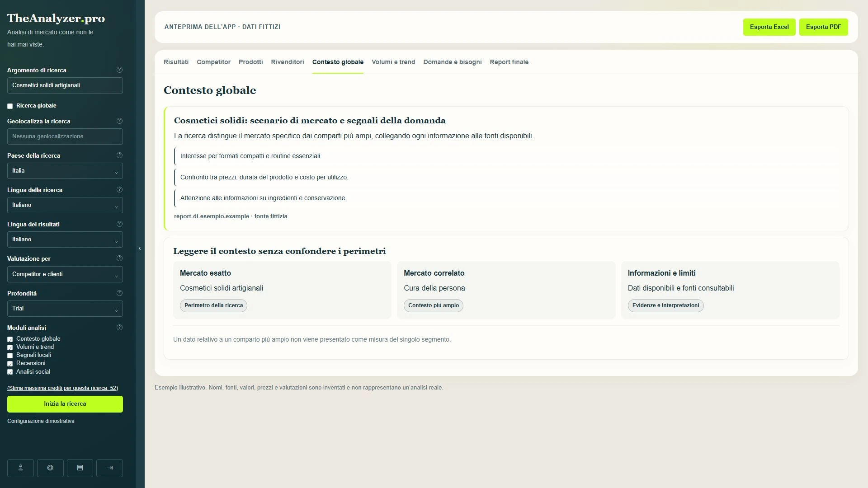The width and height of the screenshot is (868, 488).
Task: Click the Argomento di ricerca input field
Action: tap(65, 85)
